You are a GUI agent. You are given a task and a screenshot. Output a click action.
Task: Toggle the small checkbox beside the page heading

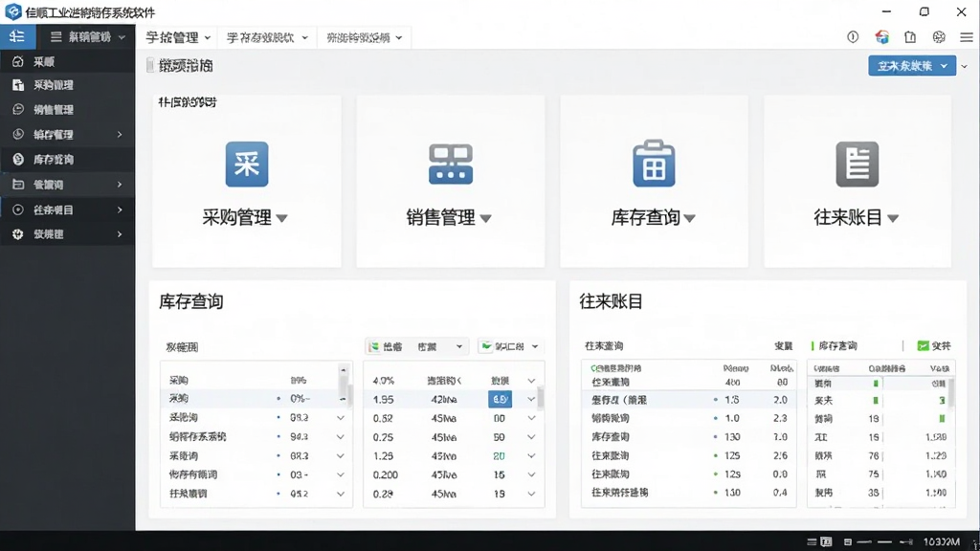150,65
